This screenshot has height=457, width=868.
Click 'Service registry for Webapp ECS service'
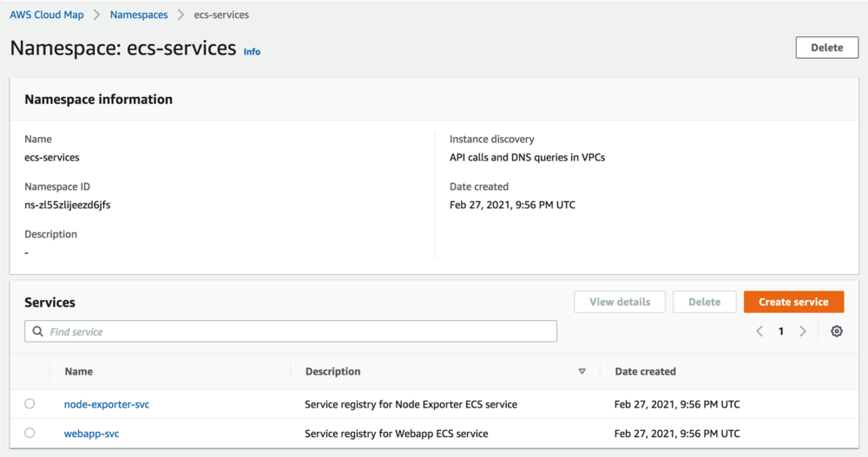397,434
